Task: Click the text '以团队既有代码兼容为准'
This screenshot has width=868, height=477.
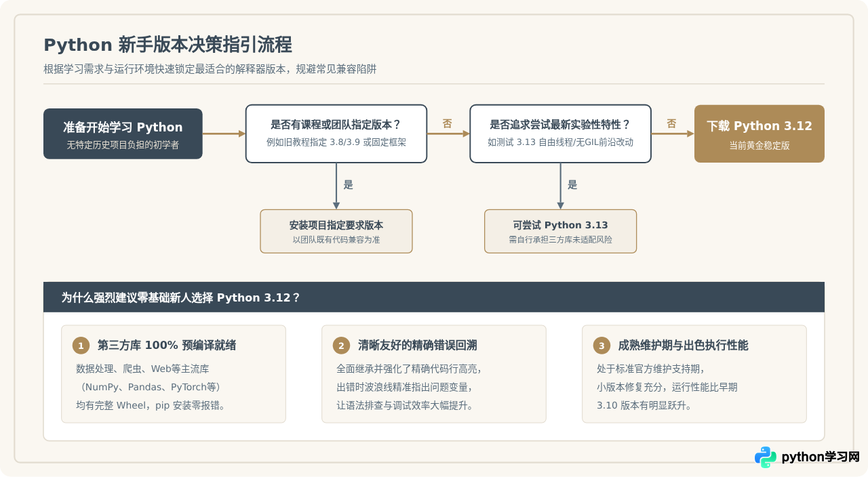Action: click(x=336, y=240)
